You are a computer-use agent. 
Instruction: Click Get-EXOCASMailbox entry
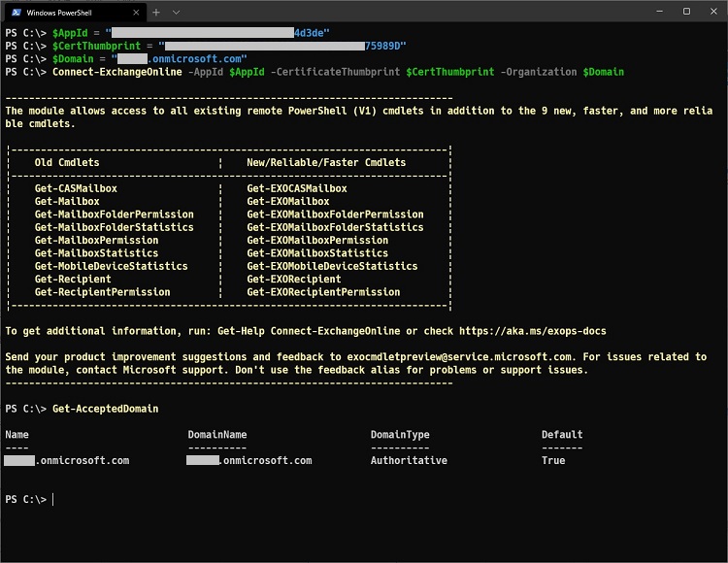click(x=297, y=188)
